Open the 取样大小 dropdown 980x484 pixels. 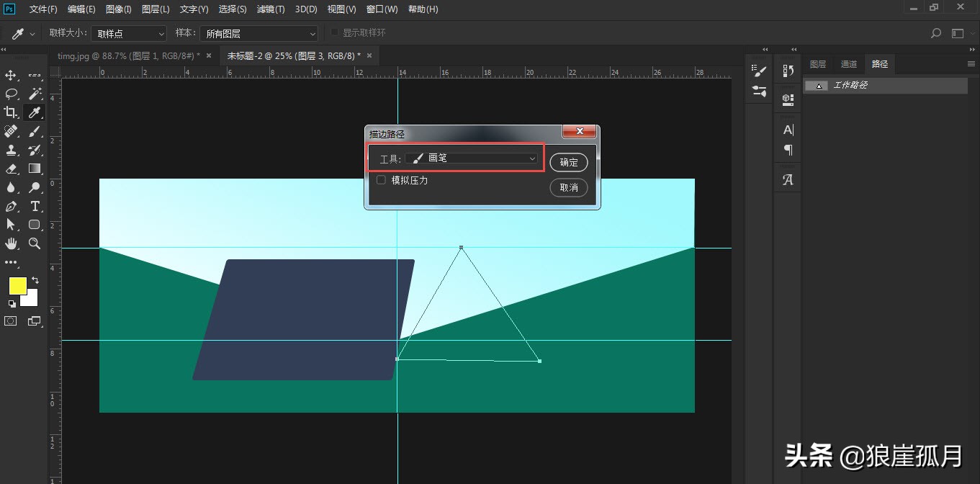[x=129, y=33]
